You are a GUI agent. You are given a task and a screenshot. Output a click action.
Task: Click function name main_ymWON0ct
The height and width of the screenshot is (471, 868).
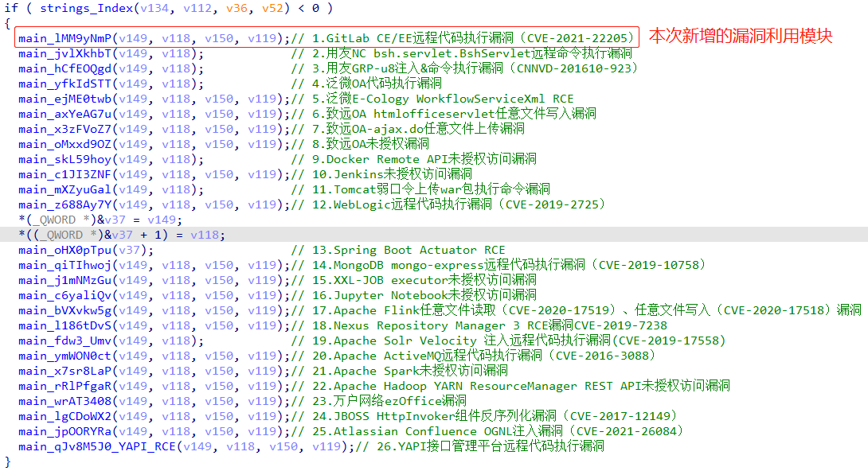pyautogui.click(x=65, y=356)
